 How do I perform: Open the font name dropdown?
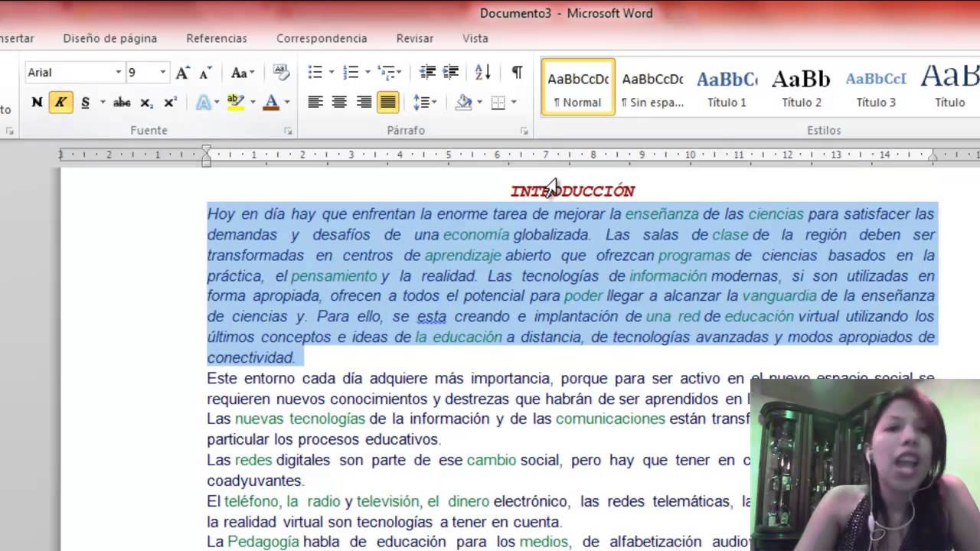119,73
